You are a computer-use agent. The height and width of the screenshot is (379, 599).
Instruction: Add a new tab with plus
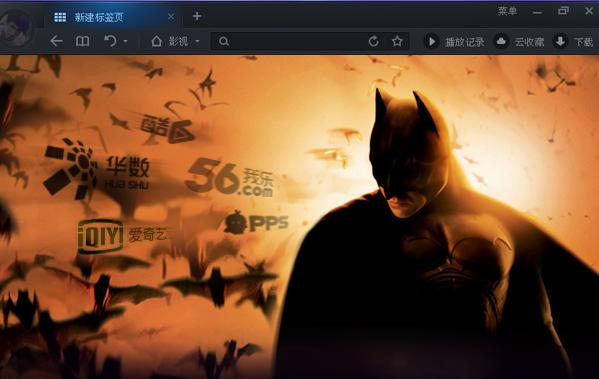click(197, 16)
